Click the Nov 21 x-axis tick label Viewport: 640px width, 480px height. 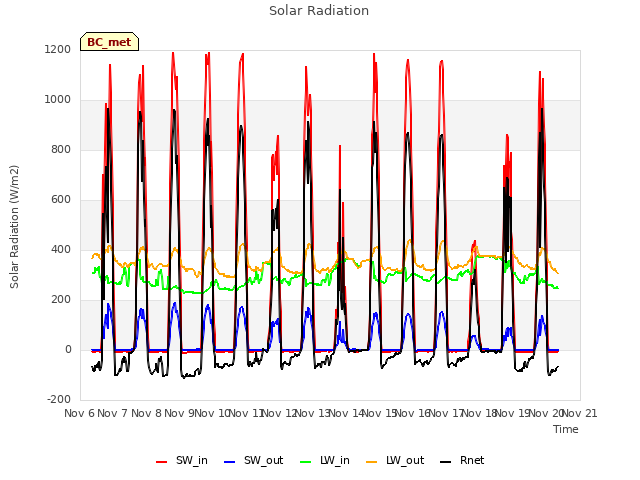pos(580,413)
